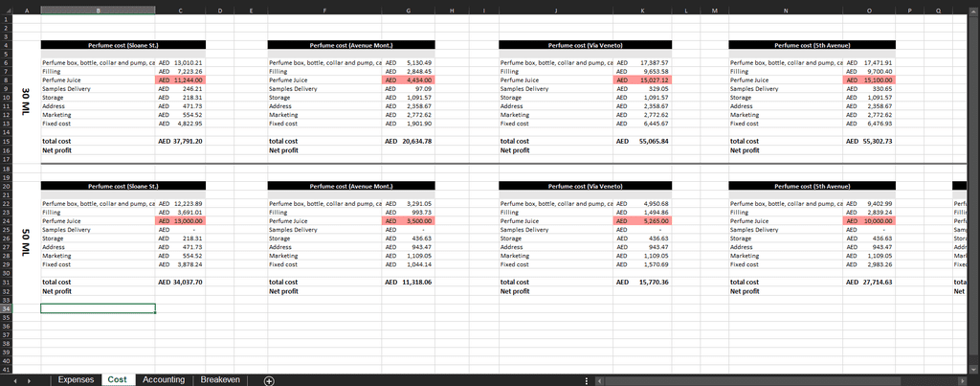The image size is (980, 386).
Task: Click total cost value 55,302.73
Action: pyautogui.click(x=869, y=142)
